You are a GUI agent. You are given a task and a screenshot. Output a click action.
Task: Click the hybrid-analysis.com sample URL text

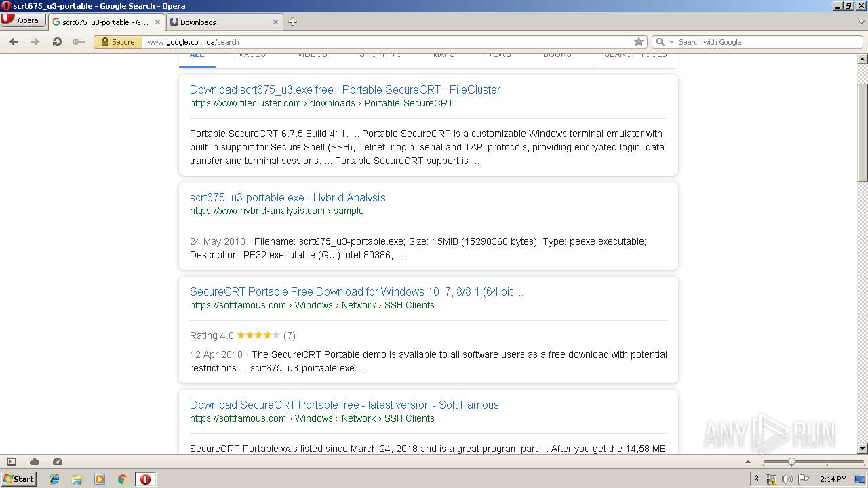(277, 211)
